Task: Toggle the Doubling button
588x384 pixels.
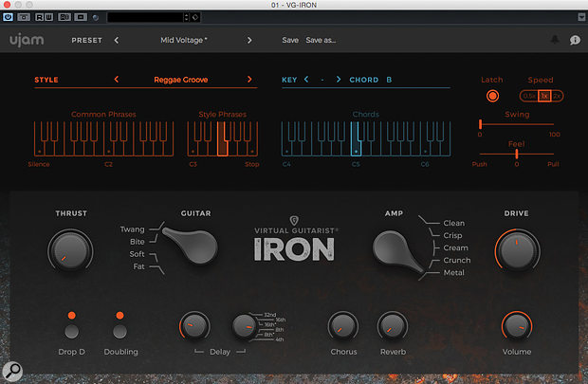Action: pos(120,332)
